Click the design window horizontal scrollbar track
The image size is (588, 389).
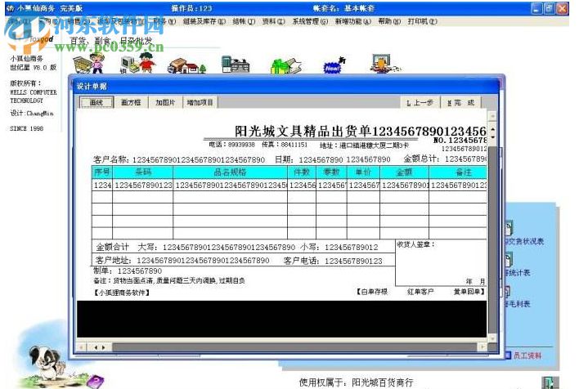(x=294, y=347)
